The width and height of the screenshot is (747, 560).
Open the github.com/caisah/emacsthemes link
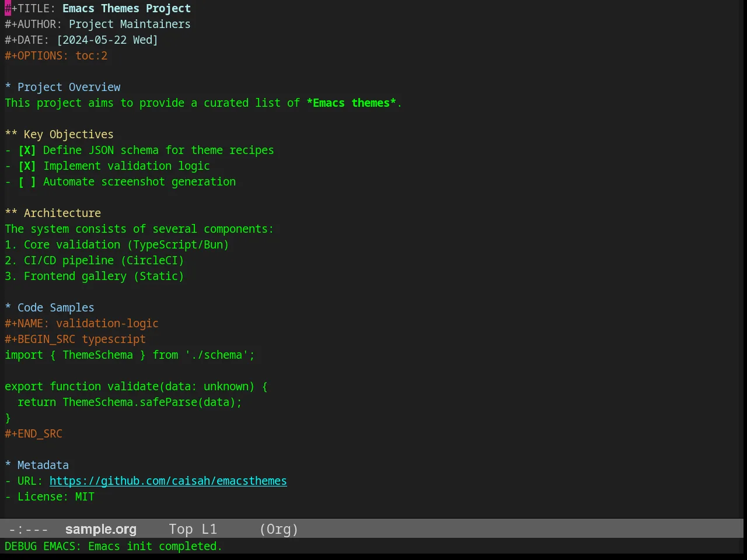[168, 481]
